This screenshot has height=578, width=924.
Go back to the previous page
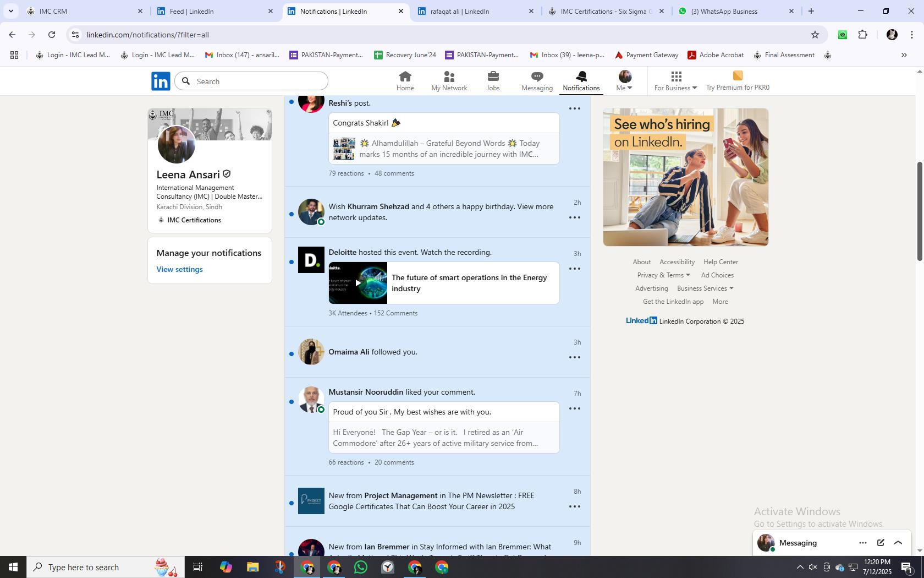click(x=12, y=35)
